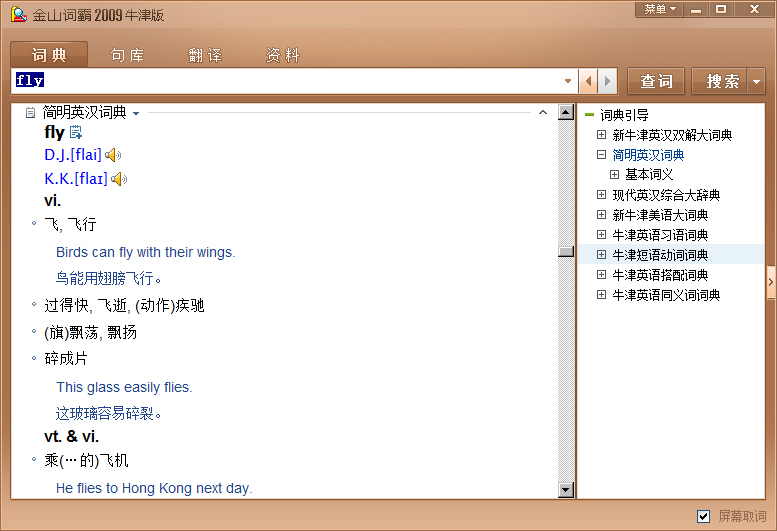The image size is (777, 531).
Task: Add fly to word notebook icon
Action: click(x=75, y=132)
